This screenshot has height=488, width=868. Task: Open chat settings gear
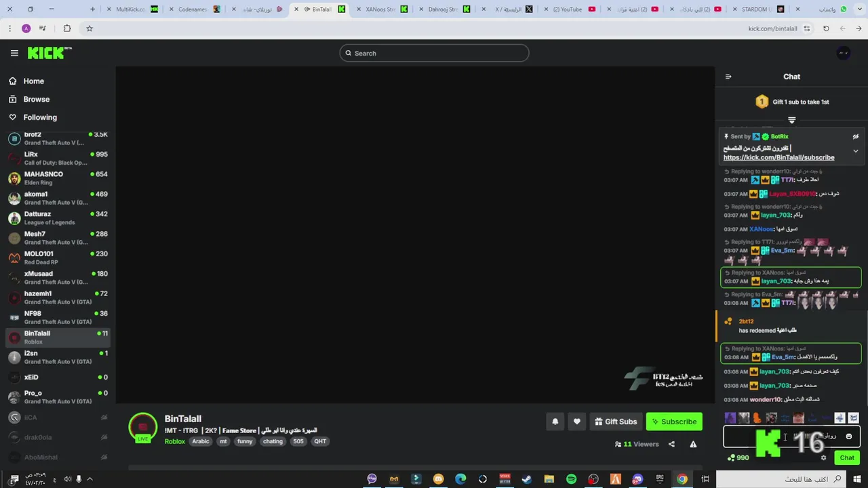pyautogui.click(x=824, y=457)
